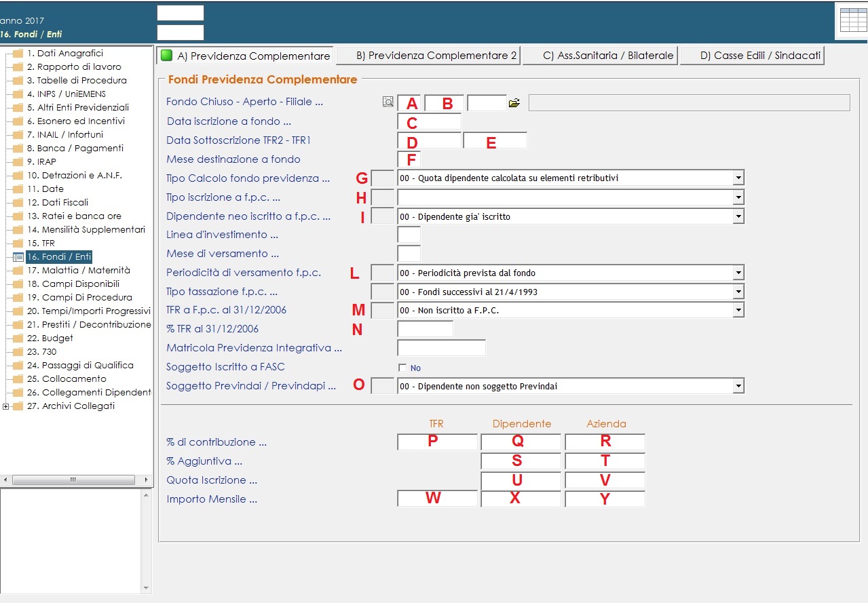Image resolution: width=868 pixels, height=603 pixels.
Task: Click the search magnifier icon beside Fondo Chiuso
Action: point(388,102)
